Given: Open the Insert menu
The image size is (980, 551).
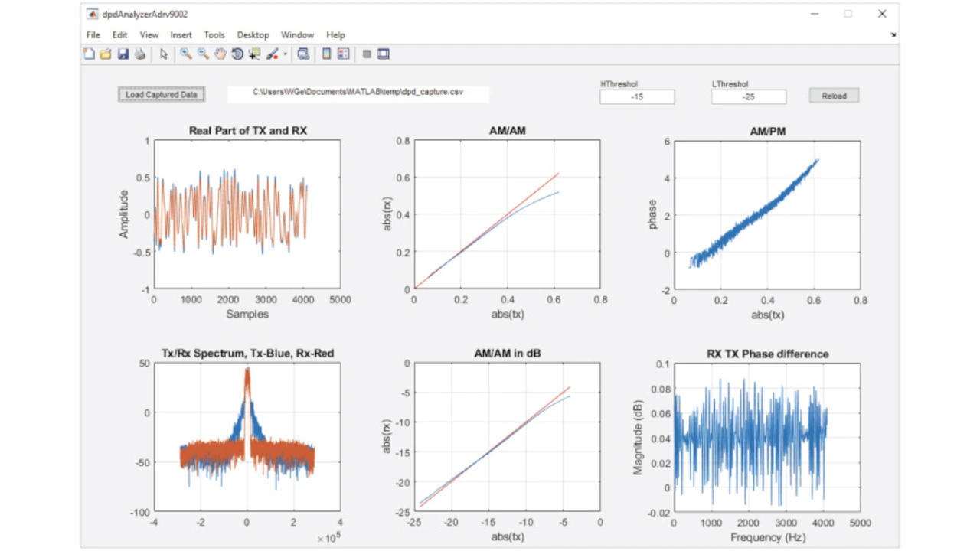Looking at the screenshot, I should (x=181, y=35).
